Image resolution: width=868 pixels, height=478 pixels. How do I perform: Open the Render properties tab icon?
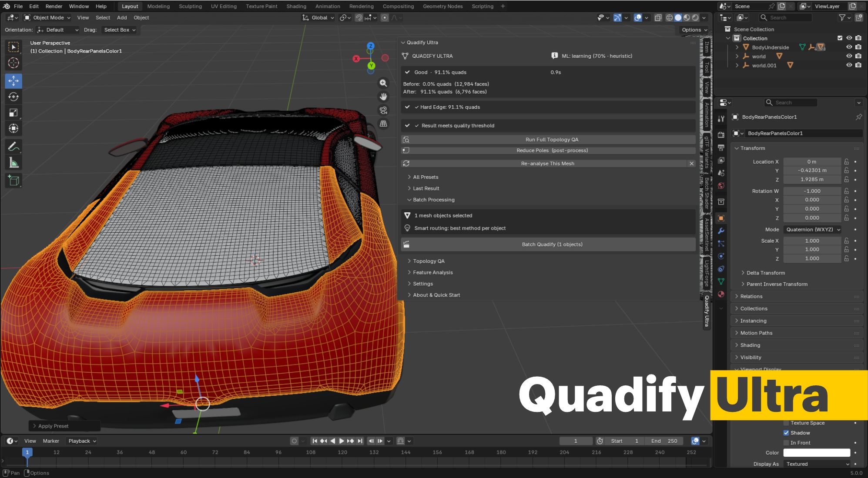pyautogui.click(x=721, y=135)
